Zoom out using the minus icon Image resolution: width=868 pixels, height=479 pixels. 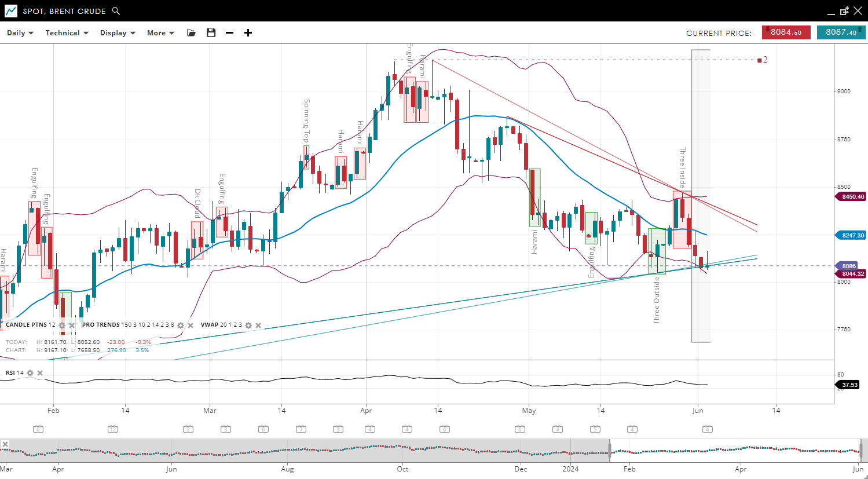tap(229, 33)
